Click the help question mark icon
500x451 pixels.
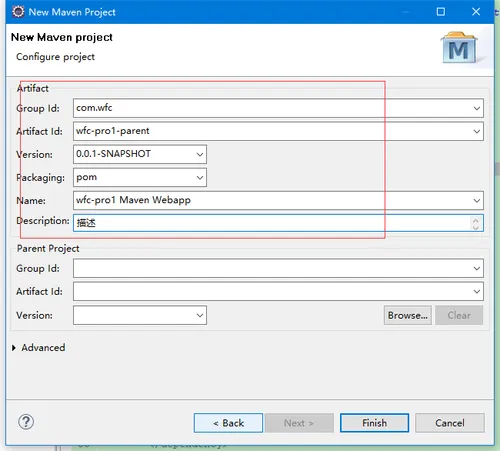coord(26,422)
